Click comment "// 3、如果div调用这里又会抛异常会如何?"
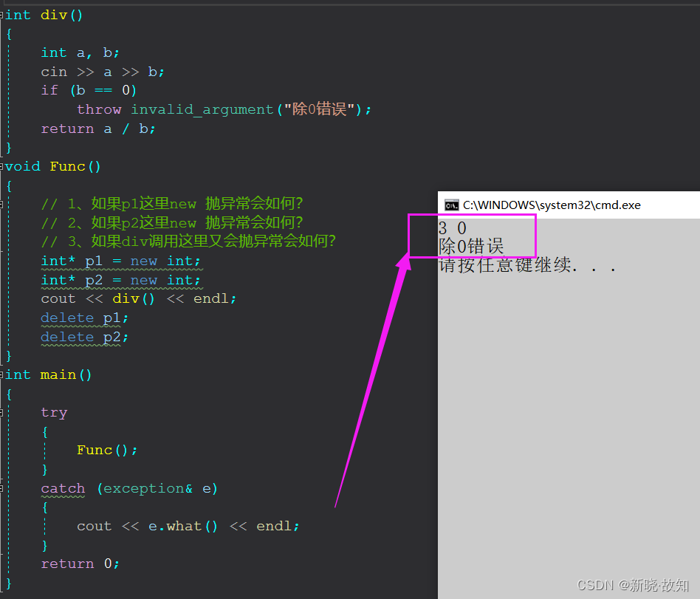 click(x=188, y=242)
